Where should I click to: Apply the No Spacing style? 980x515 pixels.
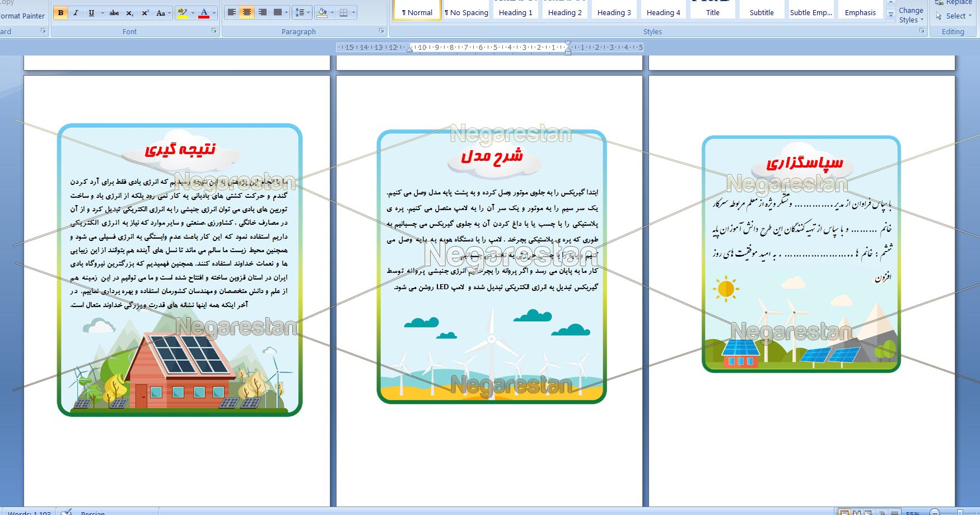(x=466, y=10)
